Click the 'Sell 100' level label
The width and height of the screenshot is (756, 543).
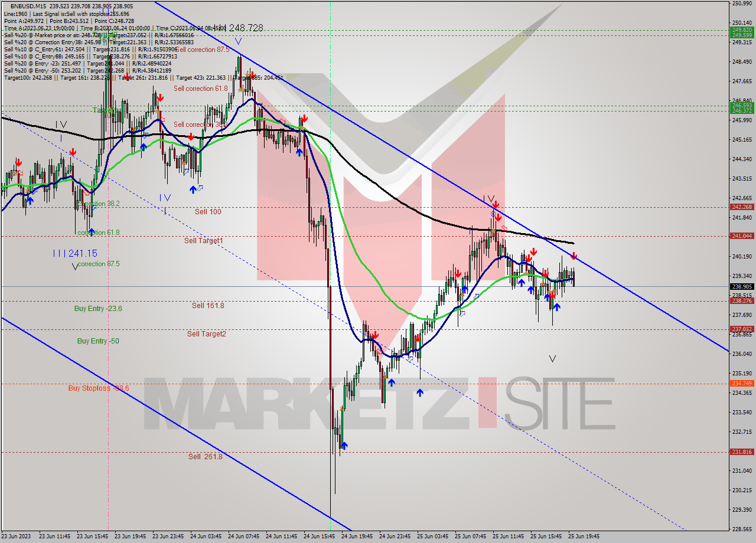[208, 211]
